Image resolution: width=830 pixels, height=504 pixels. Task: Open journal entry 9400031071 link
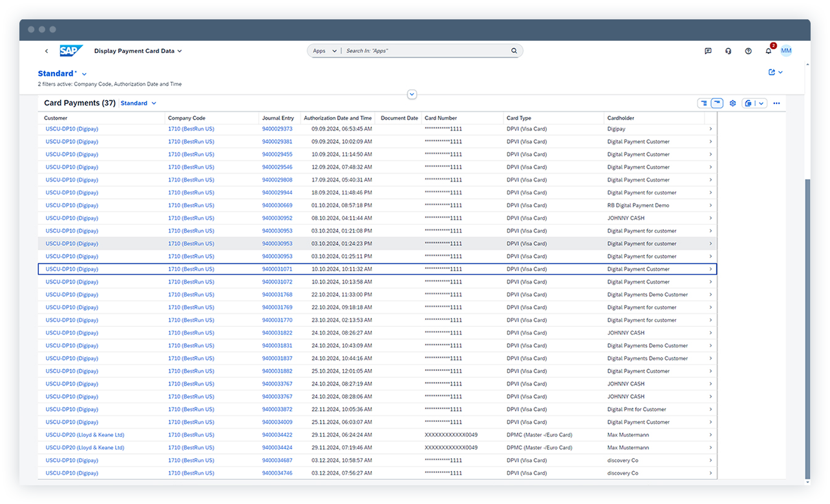tap(277, 269)
